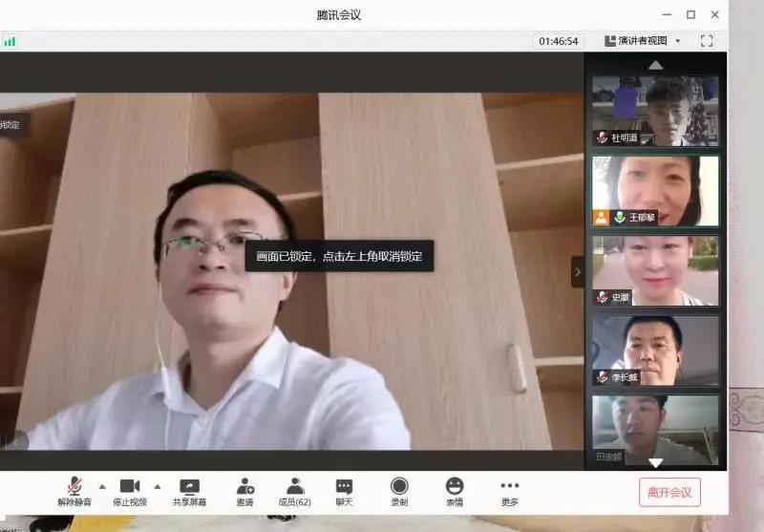
Task: Expand audio options arrow beside 解除静音
Action: pyautogui.click(x=102, y=485)
